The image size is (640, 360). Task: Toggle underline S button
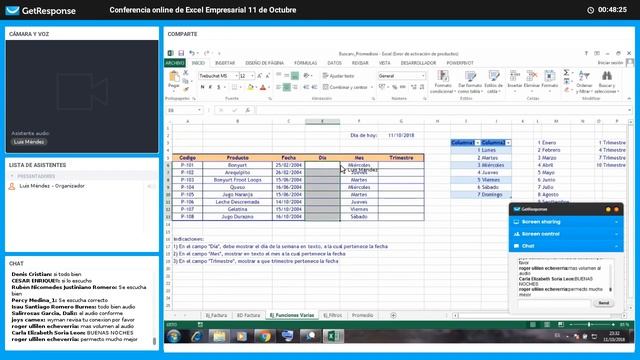coord(218,87)
